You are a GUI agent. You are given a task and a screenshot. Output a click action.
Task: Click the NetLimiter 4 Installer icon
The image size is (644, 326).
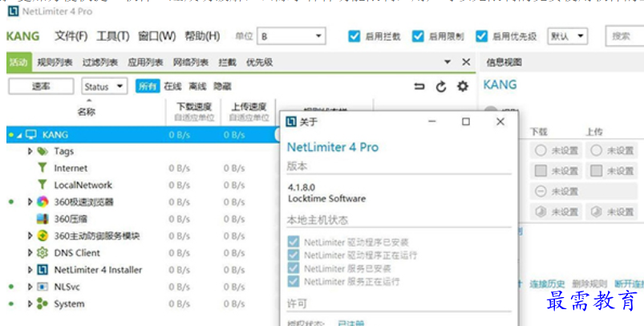point(43,270)
